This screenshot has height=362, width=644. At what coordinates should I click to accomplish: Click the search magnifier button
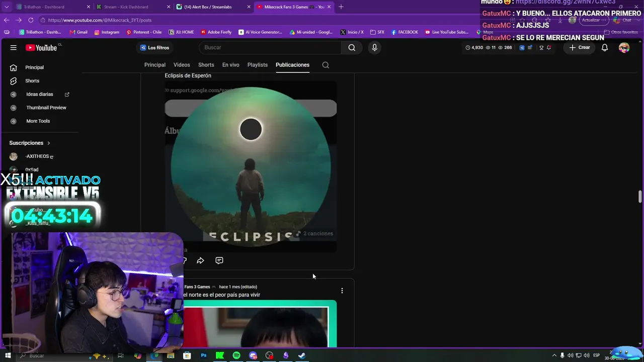pos(352,48)
